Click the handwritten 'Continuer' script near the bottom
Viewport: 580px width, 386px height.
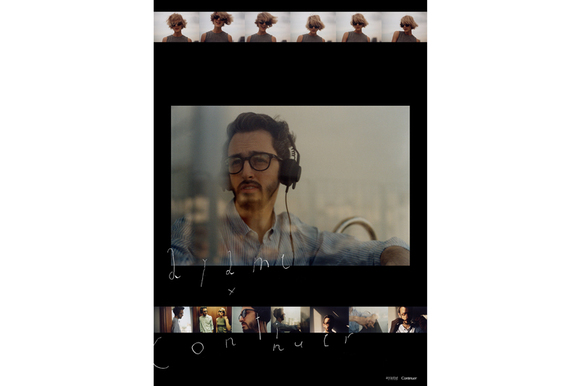[254, 349]
